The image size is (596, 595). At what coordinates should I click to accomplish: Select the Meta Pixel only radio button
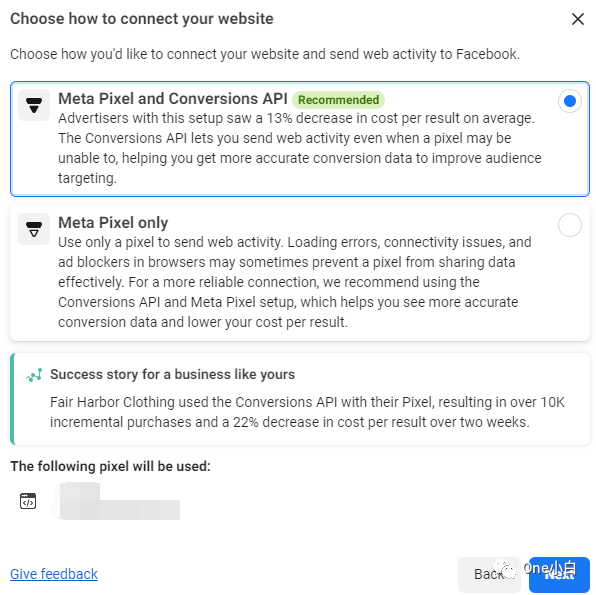(569, 225)
